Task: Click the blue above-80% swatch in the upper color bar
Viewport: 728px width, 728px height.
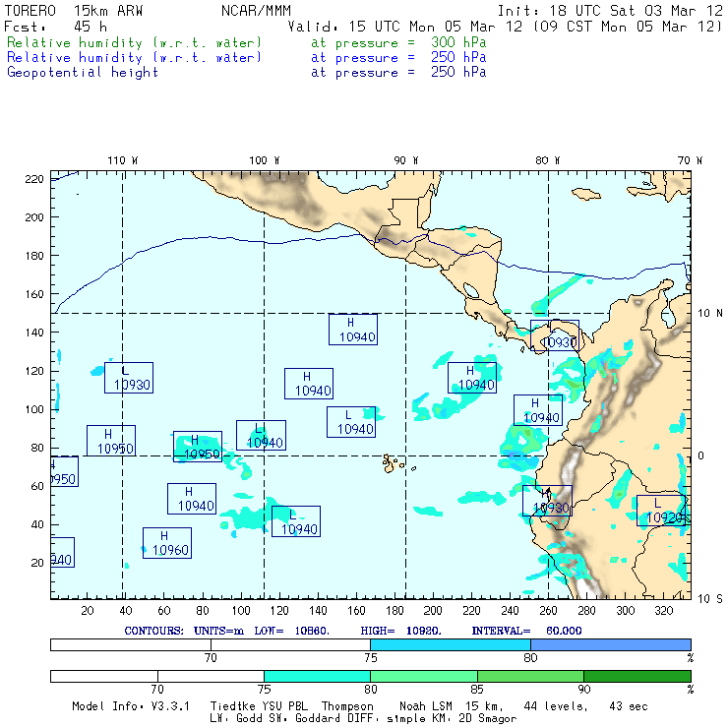Action: (x=611, y=644)
